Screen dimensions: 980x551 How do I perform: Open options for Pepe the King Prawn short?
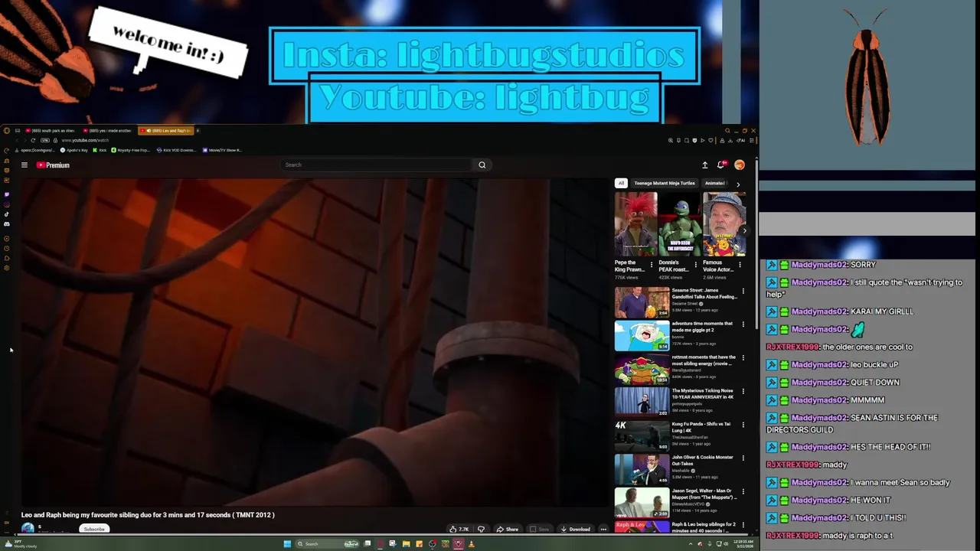(x=652, y=266)
